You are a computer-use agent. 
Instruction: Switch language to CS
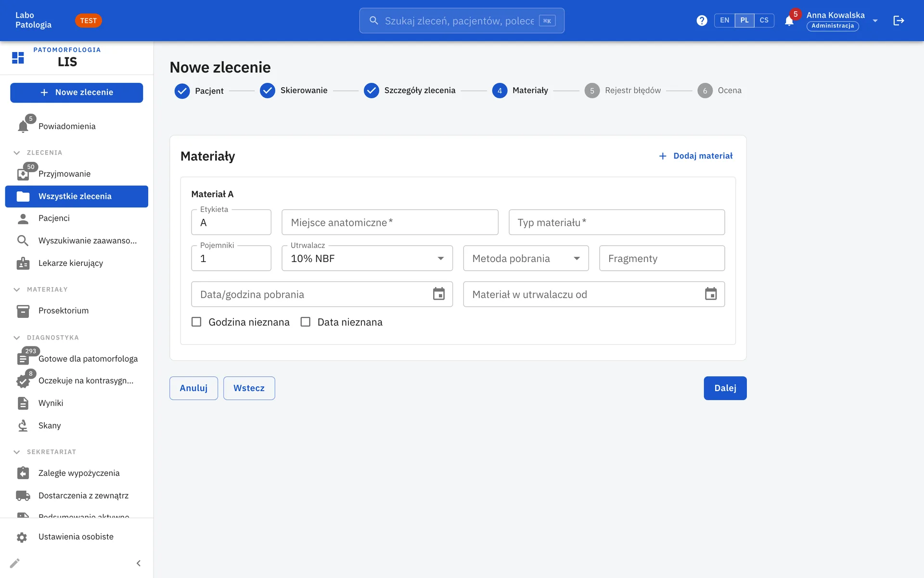(764, 20)
